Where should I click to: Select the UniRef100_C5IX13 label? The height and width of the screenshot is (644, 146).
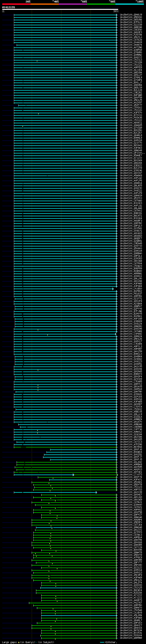tap(131, 60)
